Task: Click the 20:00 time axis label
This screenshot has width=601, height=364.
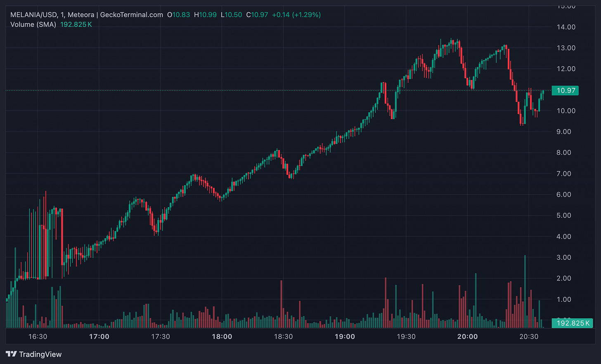Action: click(468, 336)
